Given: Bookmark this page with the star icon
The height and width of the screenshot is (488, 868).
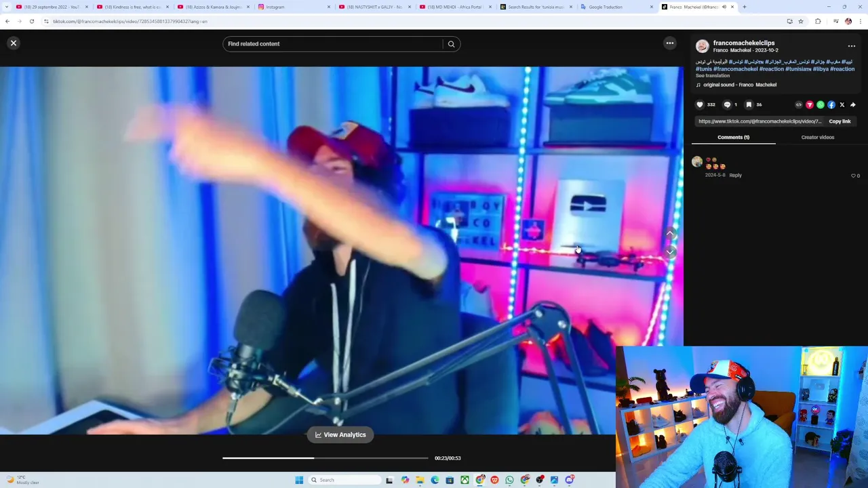Looking at the screenshot, I should pyautogui.click(x=801, y=21).
